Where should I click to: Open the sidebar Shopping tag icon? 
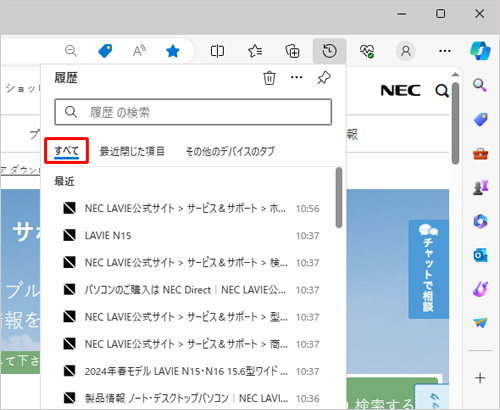tap(480, 120)
